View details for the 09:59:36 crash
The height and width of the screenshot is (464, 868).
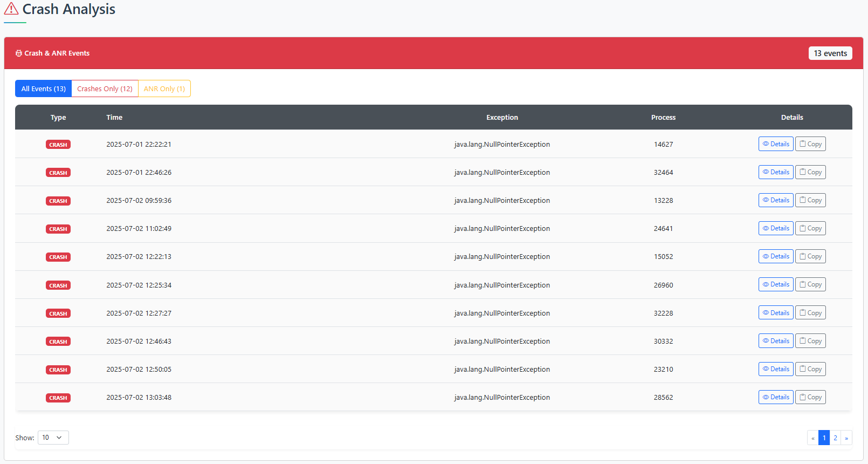click(x=775, y=200)
